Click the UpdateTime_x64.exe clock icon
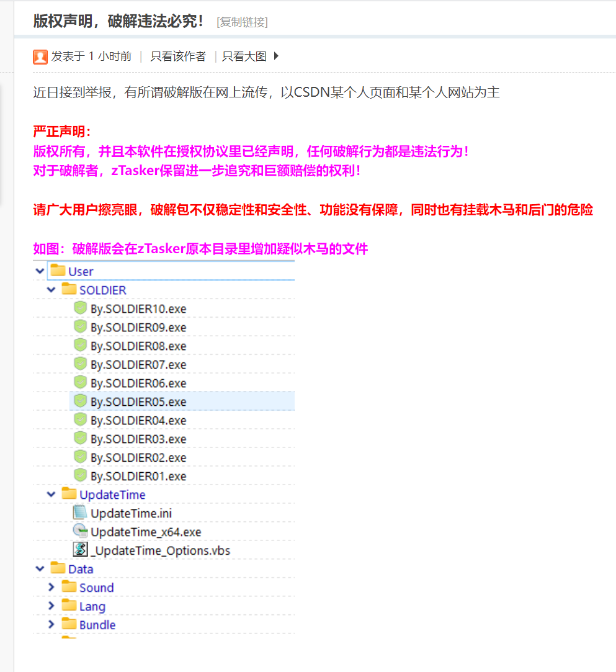Screen dimensions: 616x672 click(x=80, y=531)
